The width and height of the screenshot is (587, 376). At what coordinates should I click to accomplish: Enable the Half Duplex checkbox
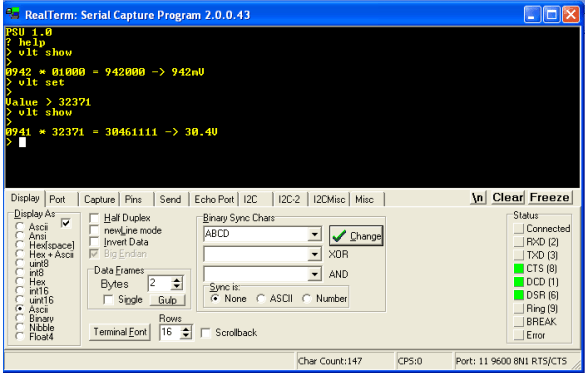click(x=94, y=218)
